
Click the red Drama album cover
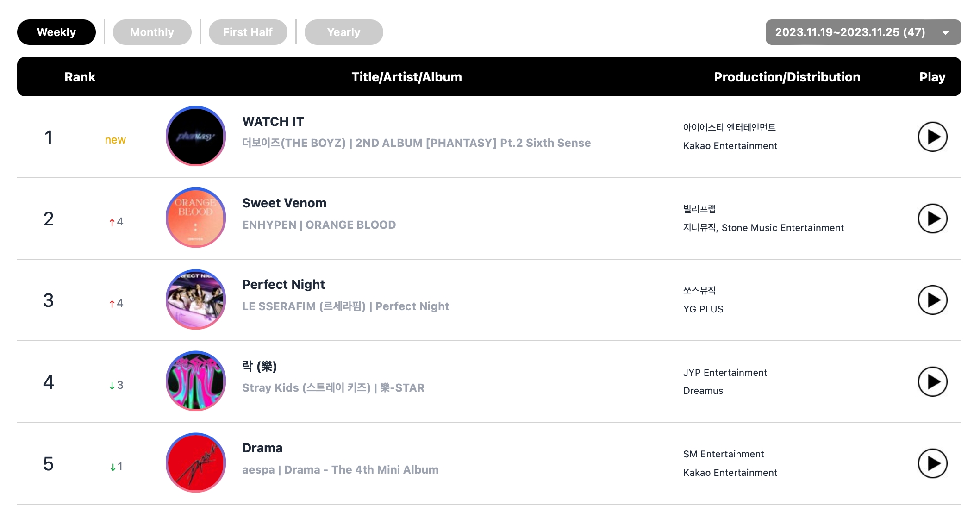click(x=196, y=462)
